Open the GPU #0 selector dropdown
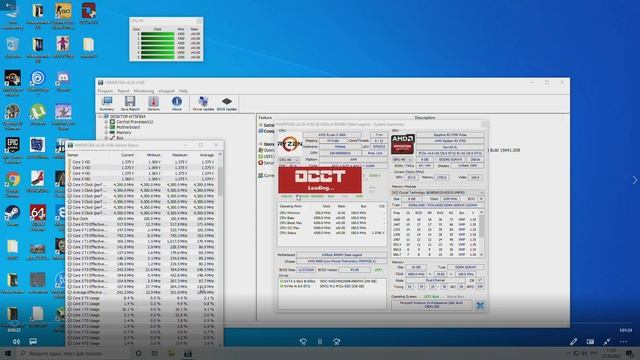 tap(402, 160)
